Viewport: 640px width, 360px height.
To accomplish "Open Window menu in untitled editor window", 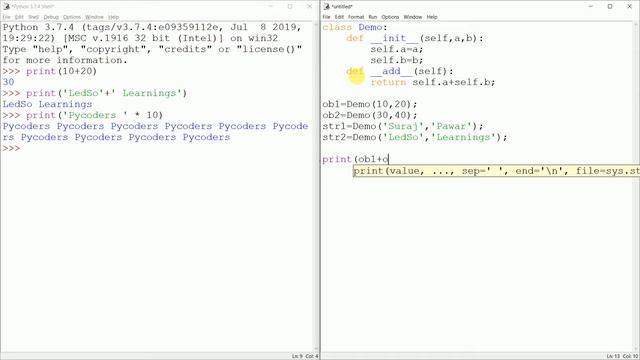I will tap(413, 17).
